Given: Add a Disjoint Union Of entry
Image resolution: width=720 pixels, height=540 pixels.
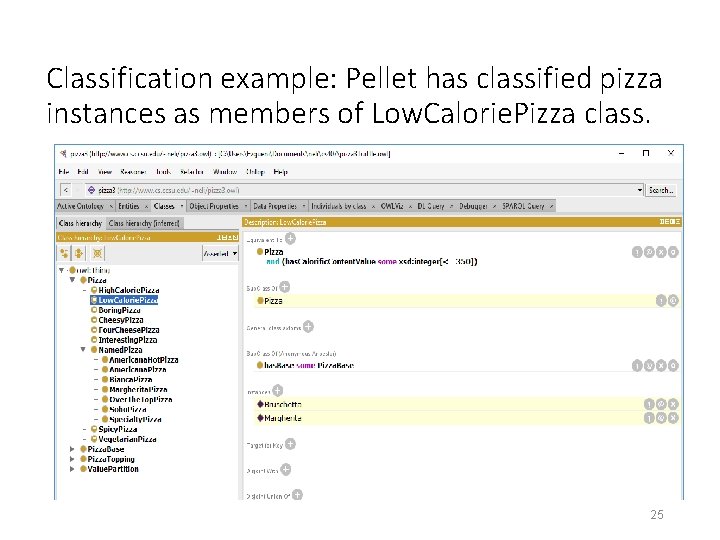Looking at the screenshot, I should tap(297, 495).
